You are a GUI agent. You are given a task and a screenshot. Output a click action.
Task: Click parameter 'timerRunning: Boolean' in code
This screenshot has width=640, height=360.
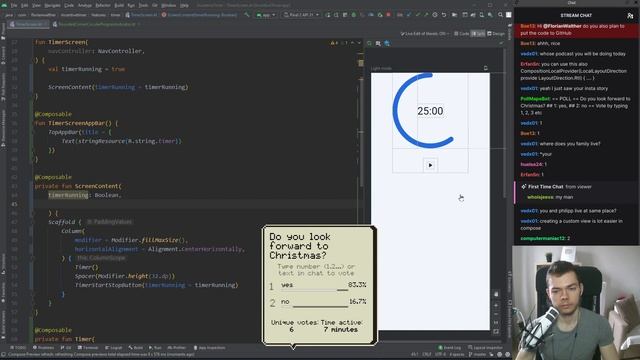[x=85, y=195]
